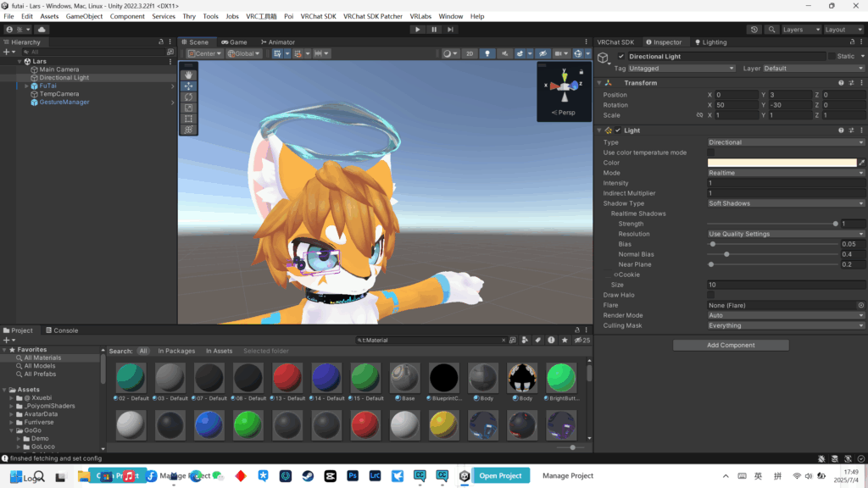Open Light component preset icon
The height and width of the screenshot is (488, 868).
[851, 130]
